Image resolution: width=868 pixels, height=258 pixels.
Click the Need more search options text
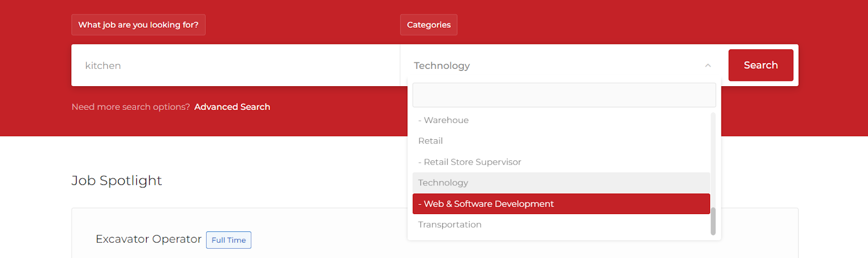131,107
